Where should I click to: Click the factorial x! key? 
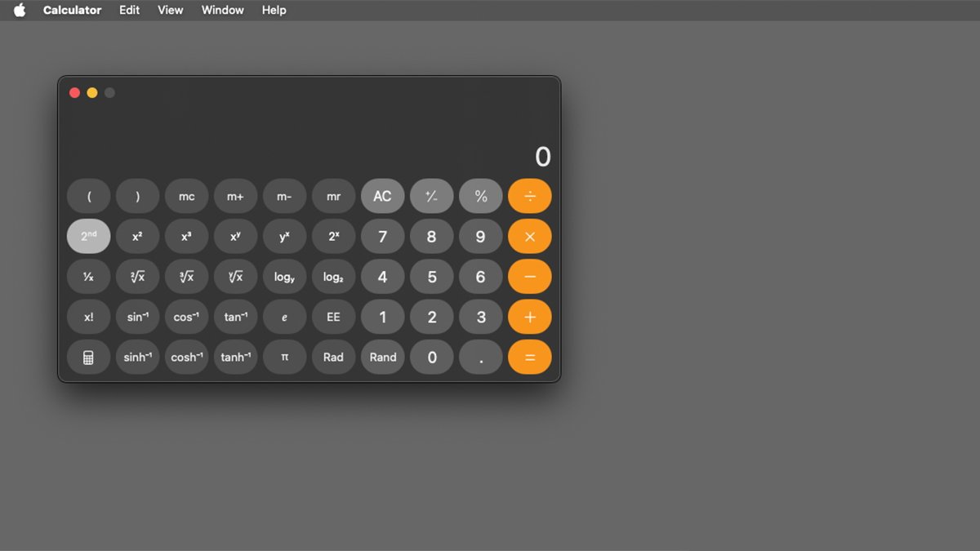pos(88,317)
